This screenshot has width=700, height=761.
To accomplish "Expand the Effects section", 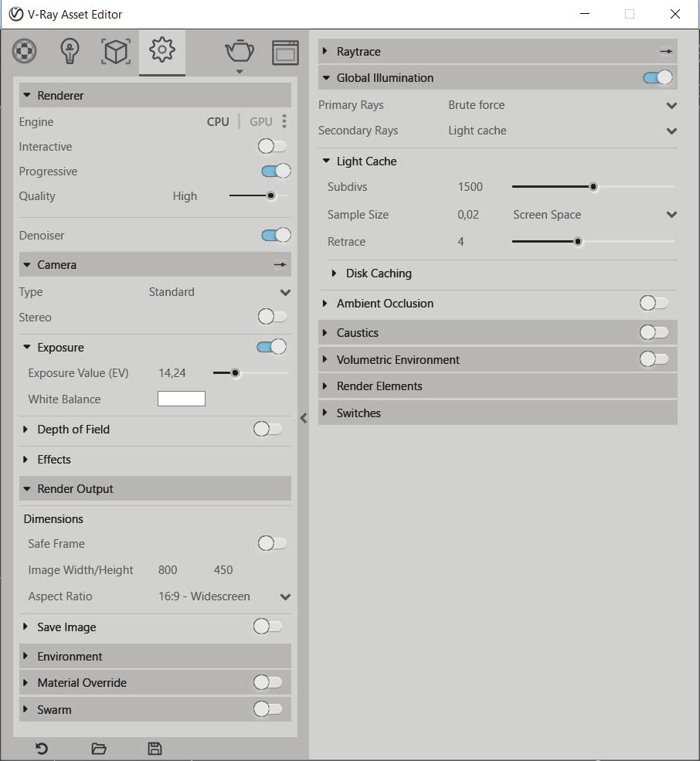I will tap(25, 459).
